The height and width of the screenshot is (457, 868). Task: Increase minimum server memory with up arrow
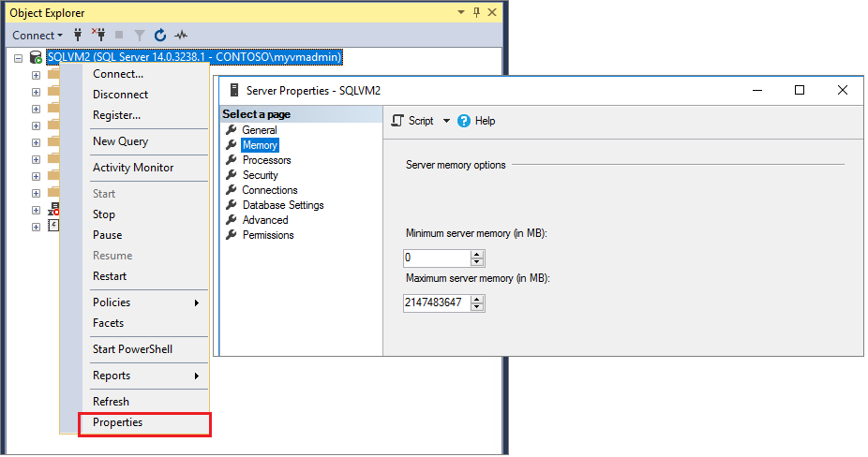477,254
